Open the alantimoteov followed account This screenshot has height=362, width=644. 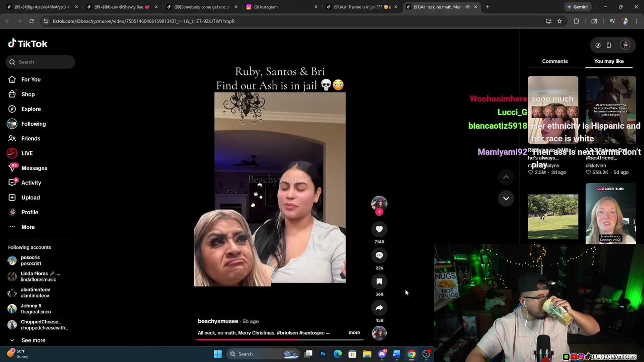click(35, 293)
